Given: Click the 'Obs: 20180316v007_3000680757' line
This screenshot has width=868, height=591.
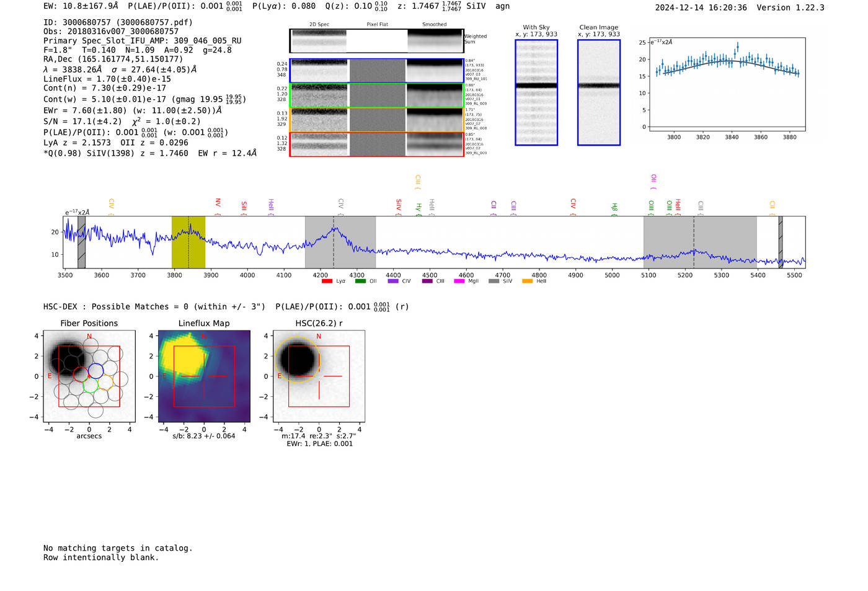Looking at the screenshot, I should click(111, 32).
